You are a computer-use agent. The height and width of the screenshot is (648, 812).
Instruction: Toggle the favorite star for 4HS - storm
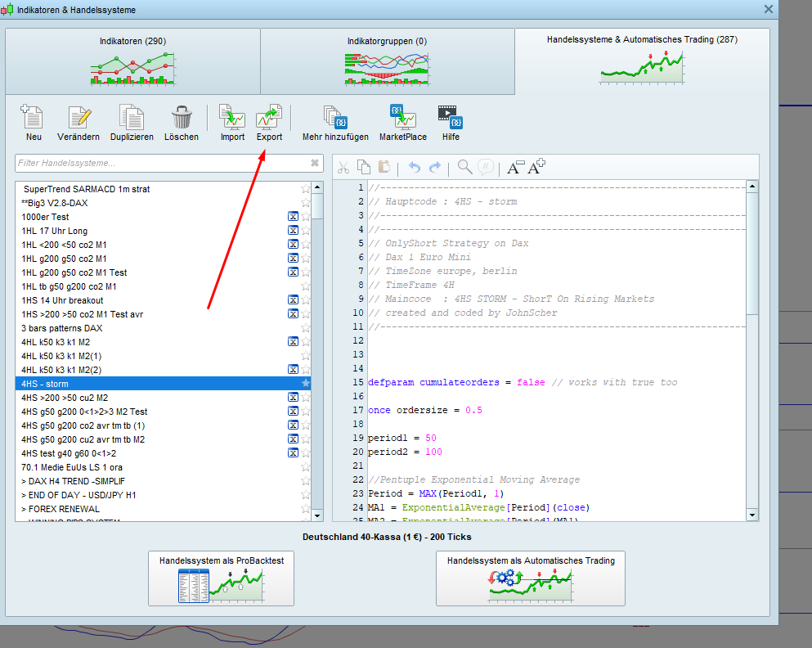click(306, 384)
